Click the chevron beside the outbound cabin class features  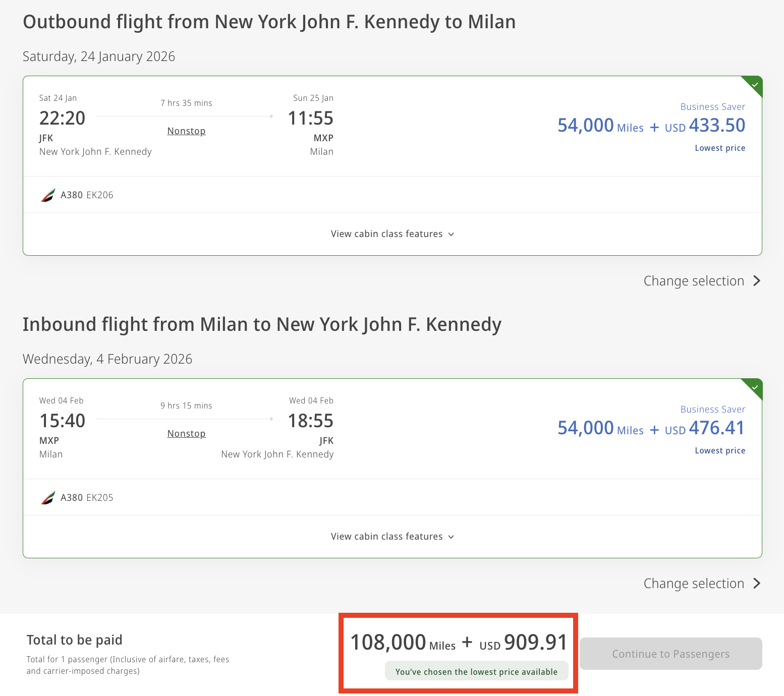pyautogui.click(x=451, y=235)
